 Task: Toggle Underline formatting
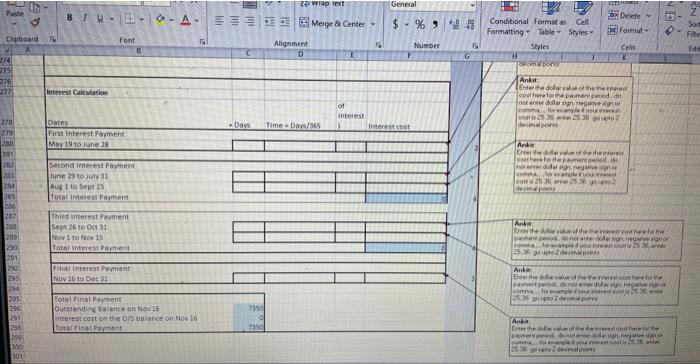click(x=100, y=19)
